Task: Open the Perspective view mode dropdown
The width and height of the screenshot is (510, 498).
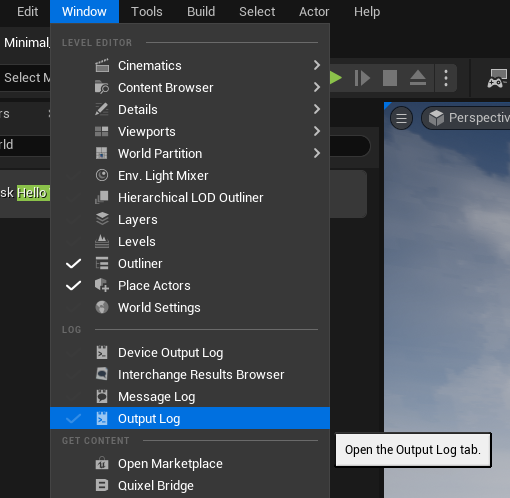Action: 466,118
